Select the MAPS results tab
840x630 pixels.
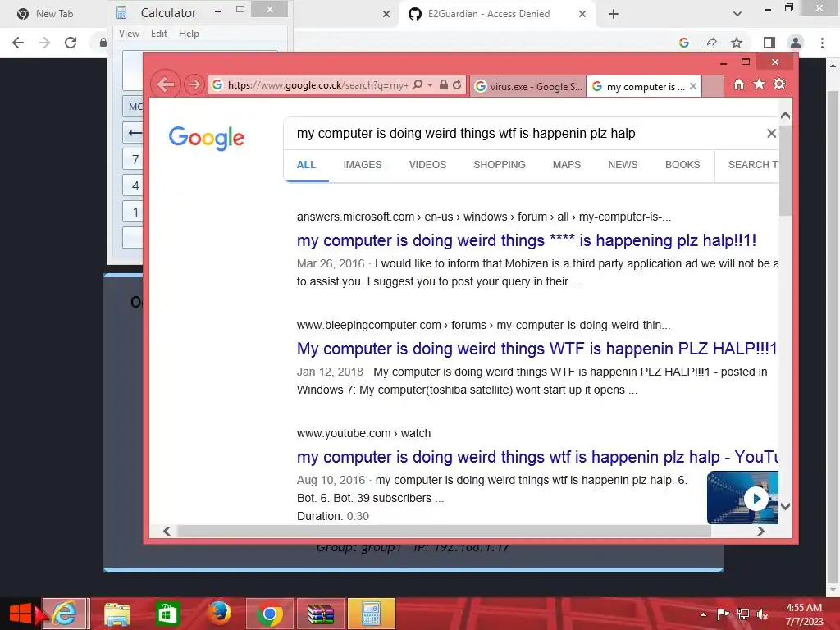(x=567, y=165)
